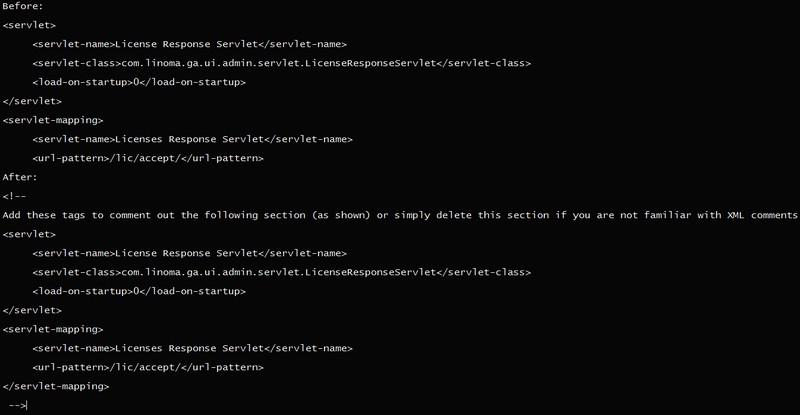800x415 pixels.
Task: Click the closing "</servlet-mapping>" tag line
Action: click(56, 386)
